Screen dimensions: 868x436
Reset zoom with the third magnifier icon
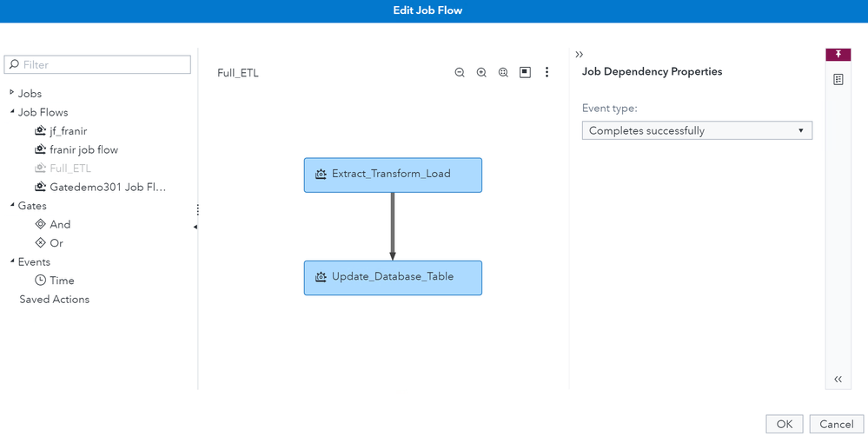[503, 73]
